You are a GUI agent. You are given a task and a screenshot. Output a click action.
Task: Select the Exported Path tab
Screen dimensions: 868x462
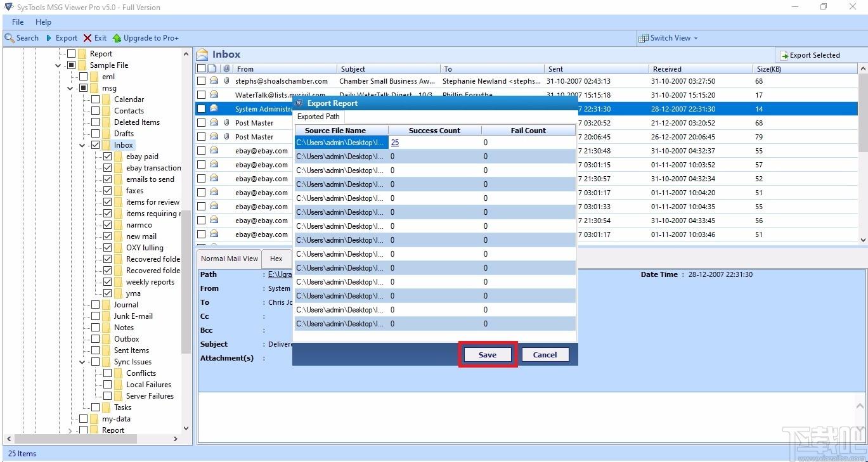click(x=318, y=117)
